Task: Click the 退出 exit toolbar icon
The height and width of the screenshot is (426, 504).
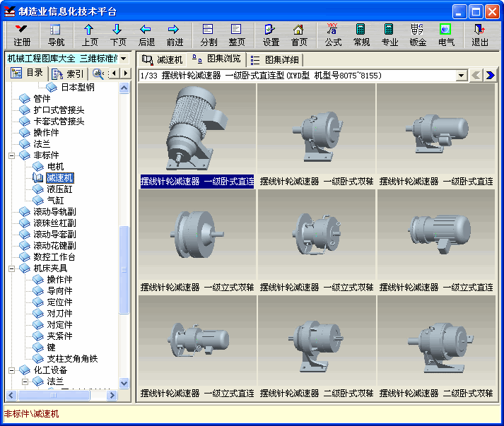Action: click(x=480, y=35)
